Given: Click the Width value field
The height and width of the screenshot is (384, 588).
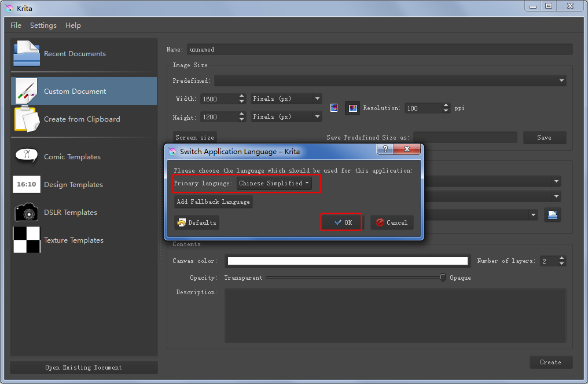Looking at the screenshot, I should tap(219, 98).
